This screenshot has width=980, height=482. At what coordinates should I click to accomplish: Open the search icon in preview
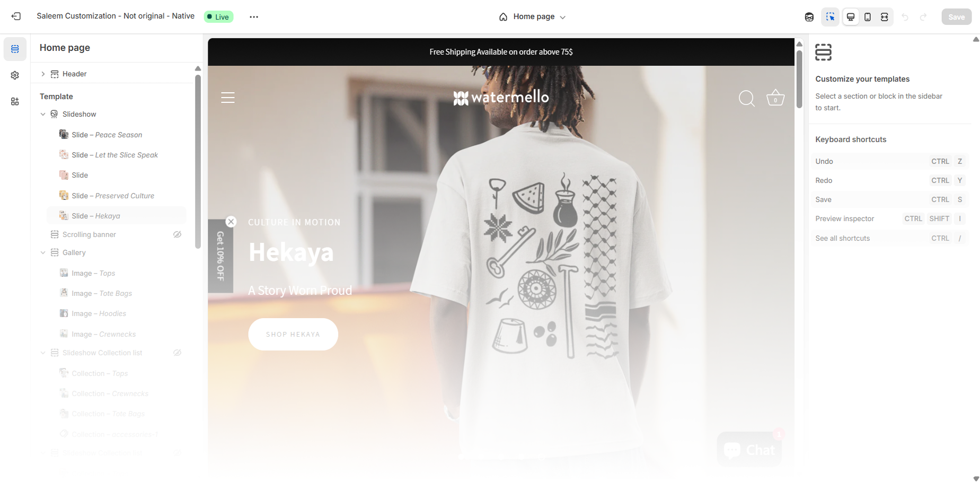coord(747,98)
